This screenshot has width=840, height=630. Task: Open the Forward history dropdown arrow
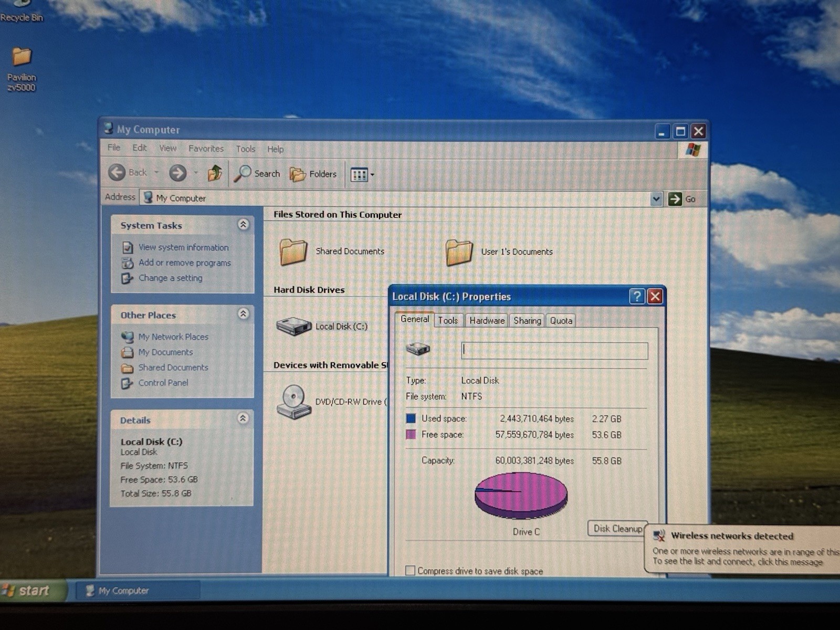tap(196, 173)
